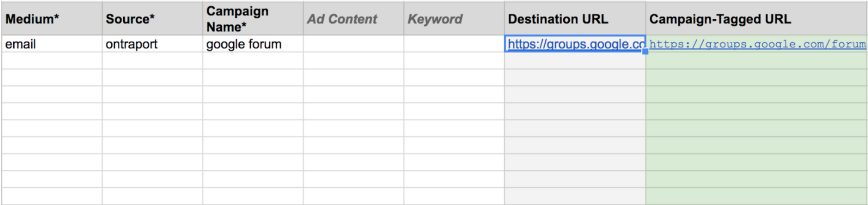Viewport: 868px width, 205px height.
Task: Click the Campaign-Tagged URL header
Action: click(x=757, y=18)
